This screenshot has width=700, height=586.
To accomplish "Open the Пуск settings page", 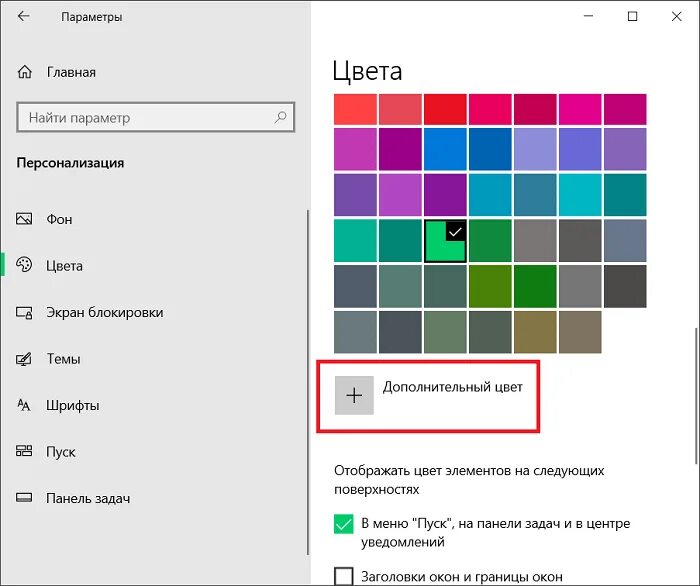I will (61, 452).
